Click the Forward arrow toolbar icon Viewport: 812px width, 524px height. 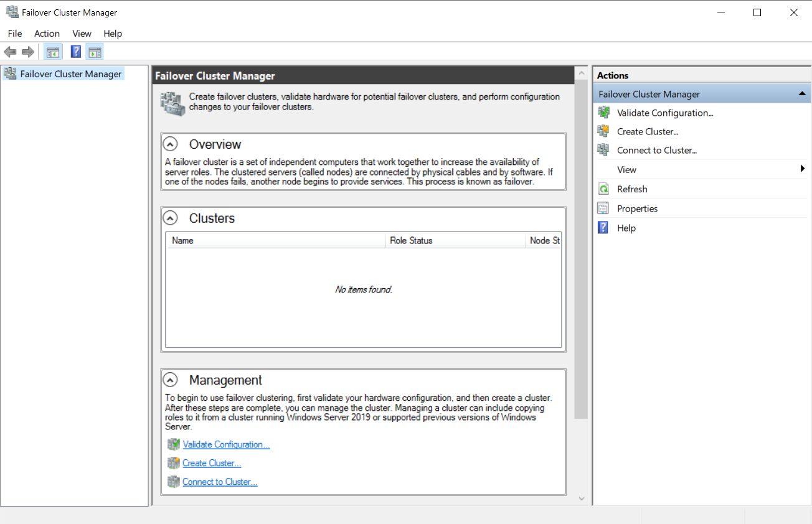[x=27, y=52]
